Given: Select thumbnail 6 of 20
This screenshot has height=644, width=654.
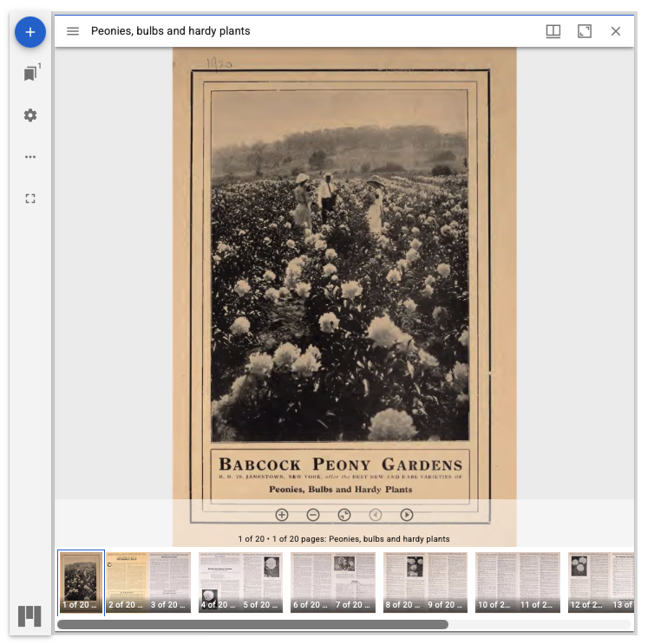Looking at the screenshot, I should [312, 582].
